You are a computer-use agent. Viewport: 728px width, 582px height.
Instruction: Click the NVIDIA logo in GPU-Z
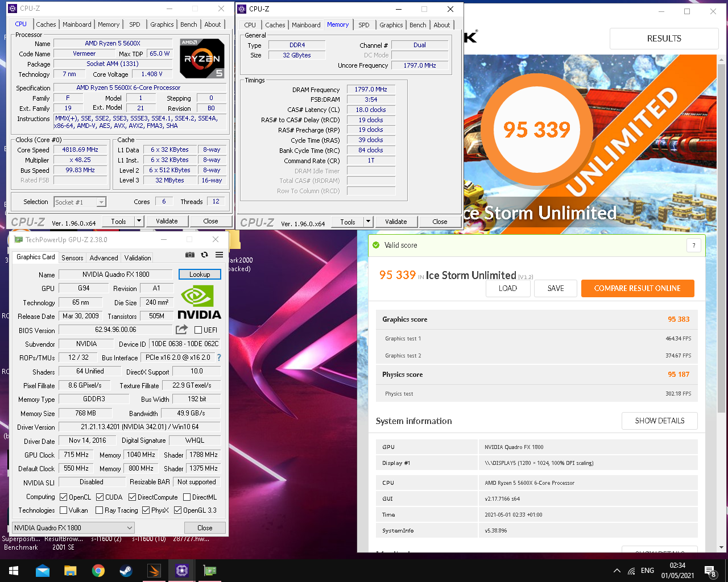pyautogui.click(x=199, y=302)
